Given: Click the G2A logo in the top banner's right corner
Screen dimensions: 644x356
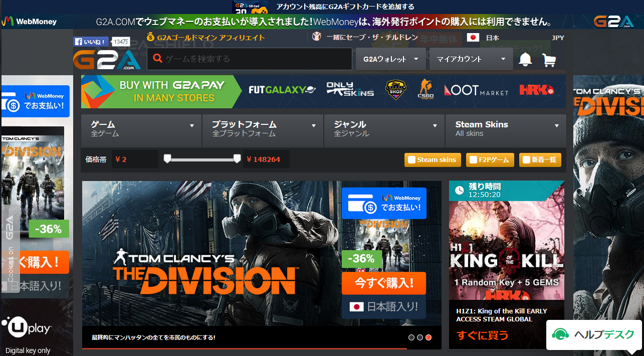Looking at the screenshot, I should click(613, 22).
